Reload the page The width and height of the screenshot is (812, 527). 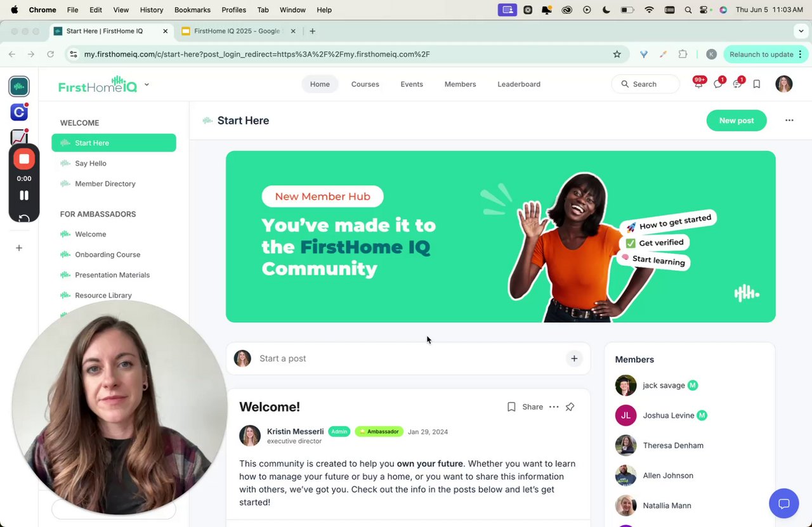50,54
